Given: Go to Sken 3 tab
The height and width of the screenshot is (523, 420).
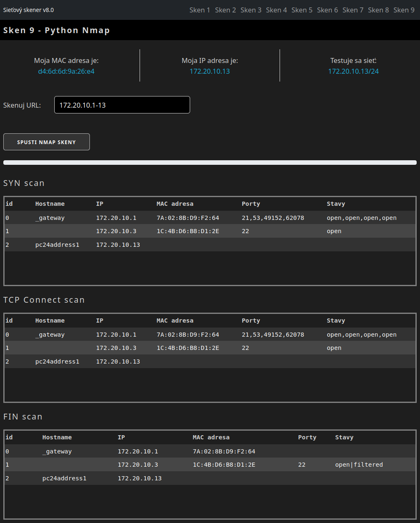Looking at the screenshot, I should coord(251,10).
